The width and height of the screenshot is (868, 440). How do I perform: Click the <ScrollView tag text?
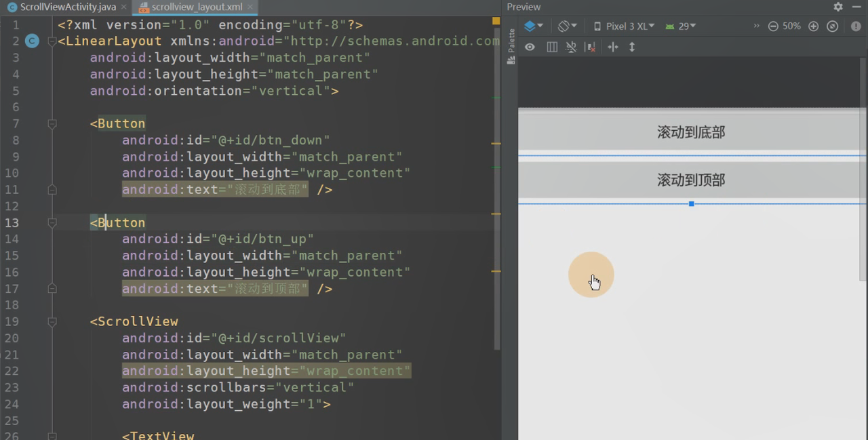pyautogui.click(x=134, y=321)
